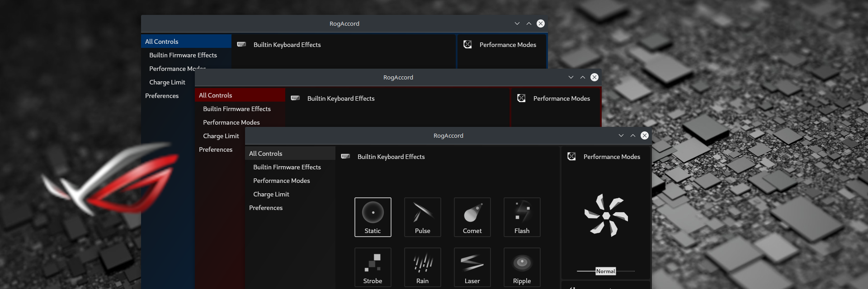Close the blue RogAccord window
Image resolution: width=868 pixels, height=289 pixels.
541,23
